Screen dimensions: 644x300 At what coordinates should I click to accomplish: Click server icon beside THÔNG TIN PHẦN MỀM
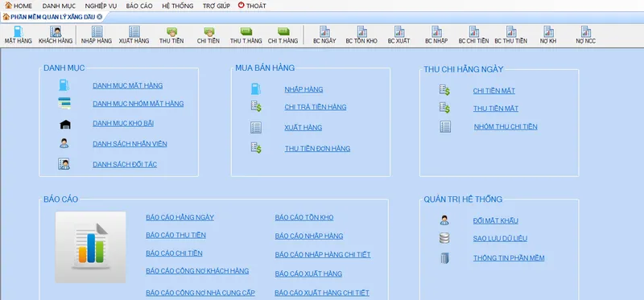[x=445, y=258]
